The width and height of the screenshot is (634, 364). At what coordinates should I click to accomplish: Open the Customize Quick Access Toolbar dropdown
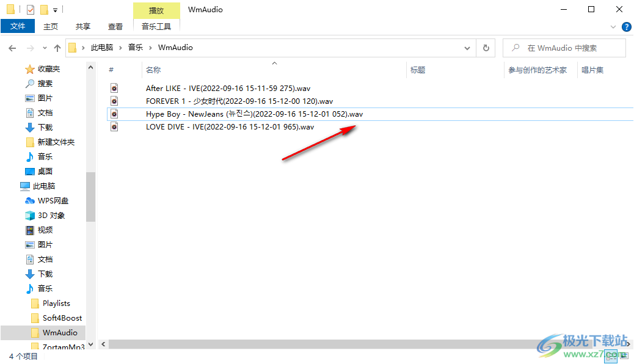click(55, 10)
